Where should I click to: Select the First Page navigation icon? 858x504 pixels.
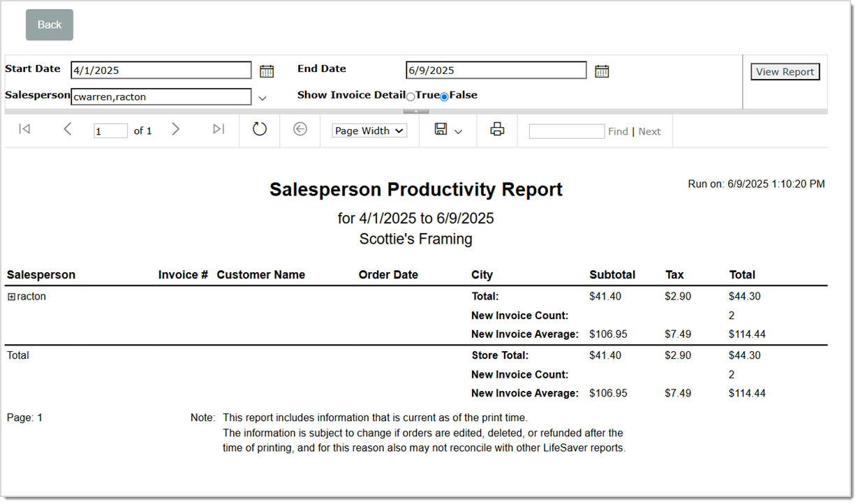[24, 129]
